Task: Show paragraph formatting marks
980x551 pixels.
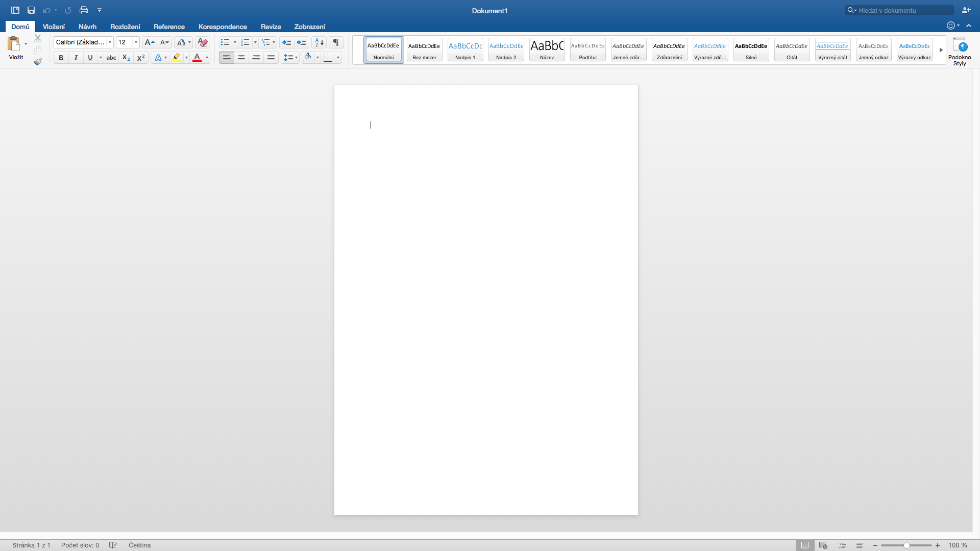Action: pos(336,42)
